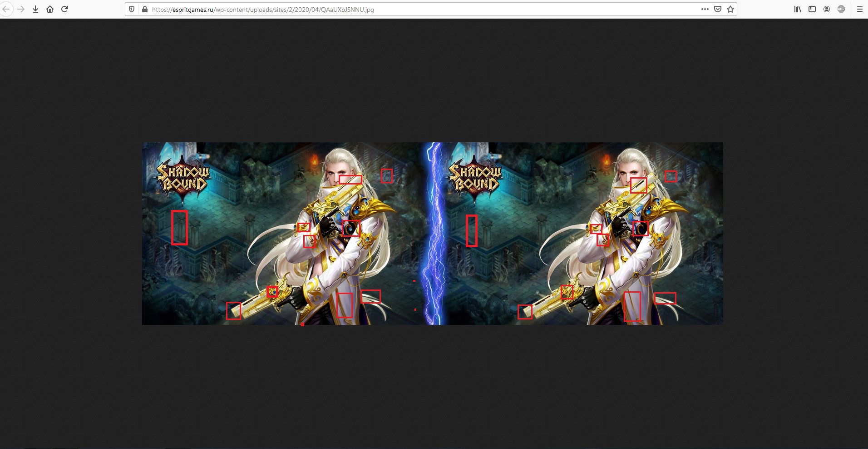Bookmark this page with the star
868x449 pixels.
[730, 9]
